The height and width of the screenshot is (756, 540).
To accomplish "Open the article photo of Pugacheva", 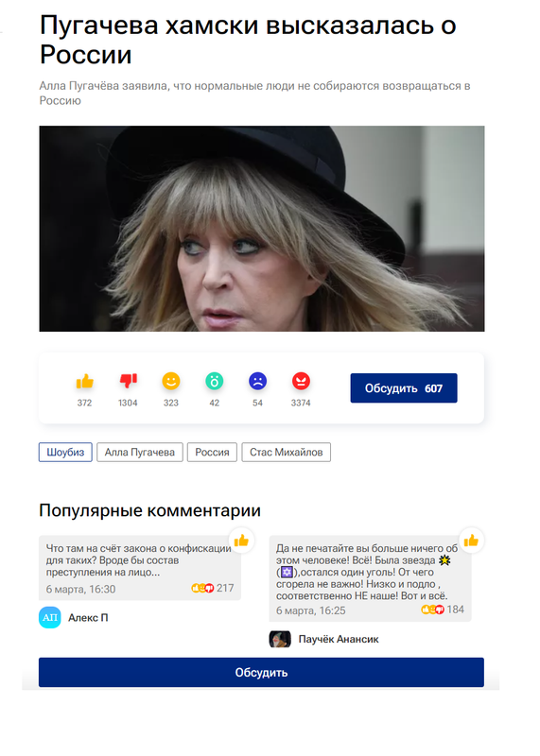I will (x=262, y=229).
